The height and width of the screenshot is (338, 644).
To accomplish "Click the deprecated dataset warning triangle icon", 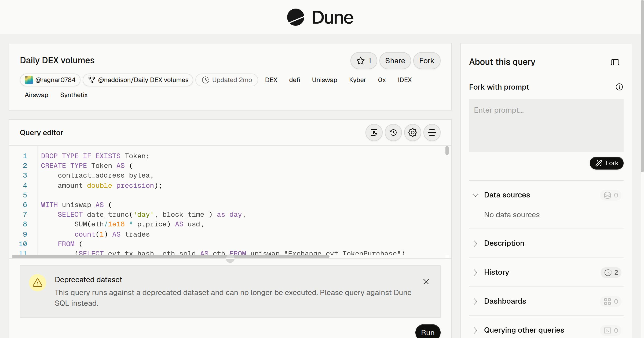I will click(x=38, y=282).
